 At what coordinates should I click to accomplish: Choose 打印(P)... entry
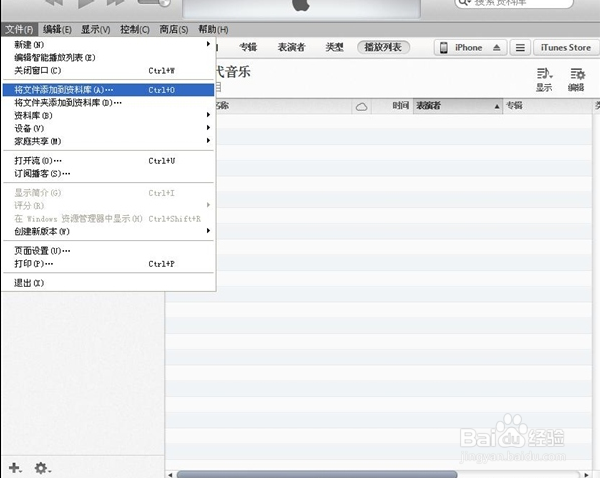pos(108,264)
